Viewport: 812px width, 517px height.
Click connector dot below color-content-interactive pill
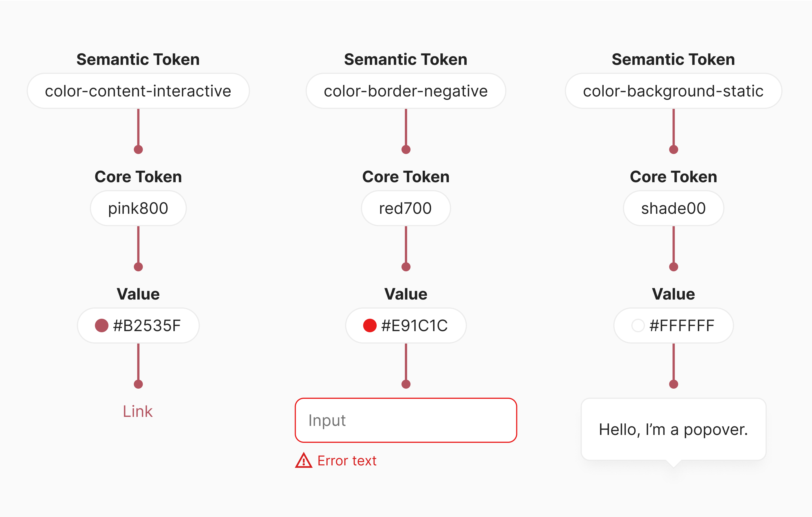(x=138, y=149)
